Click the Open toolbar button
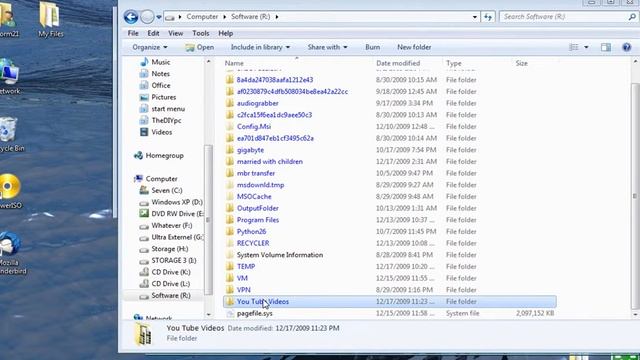Viewport: 640px width, 360px height. [200, 47]
